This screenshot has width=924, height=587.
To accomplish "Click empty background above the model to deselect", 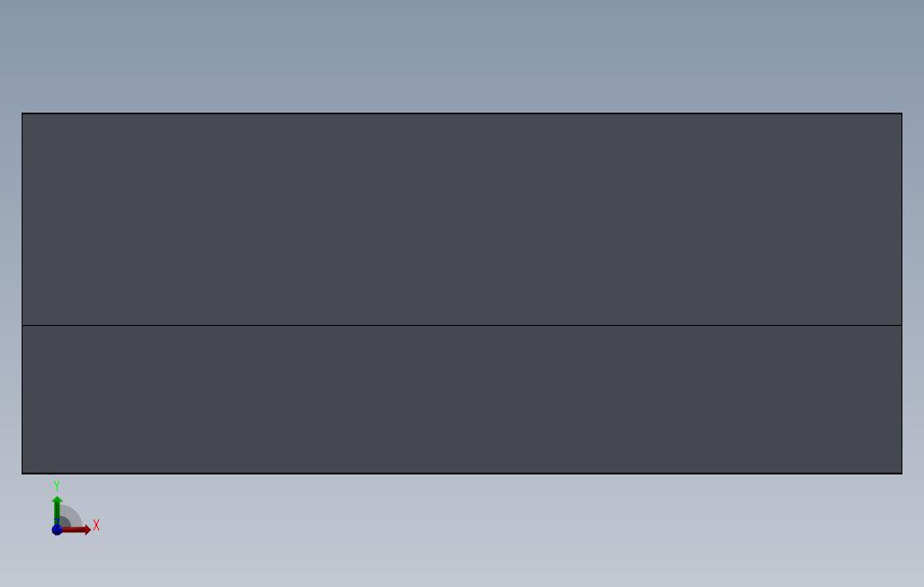I will (x=462, y=56).
